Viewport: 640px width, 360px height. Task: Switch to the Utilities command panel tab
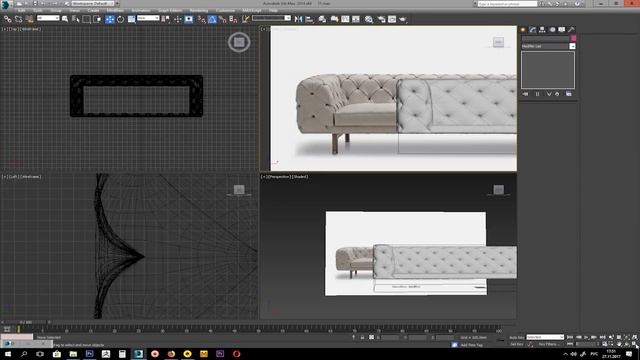571,29
